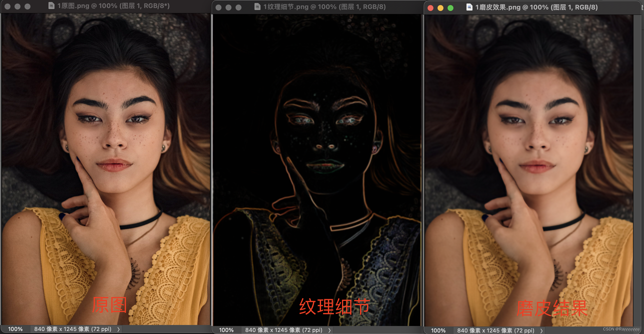This screenshot has height=334, width=644.
Task: Expand status arrow in 1磨皮效果.png window
Action: [x=541, y=331]
